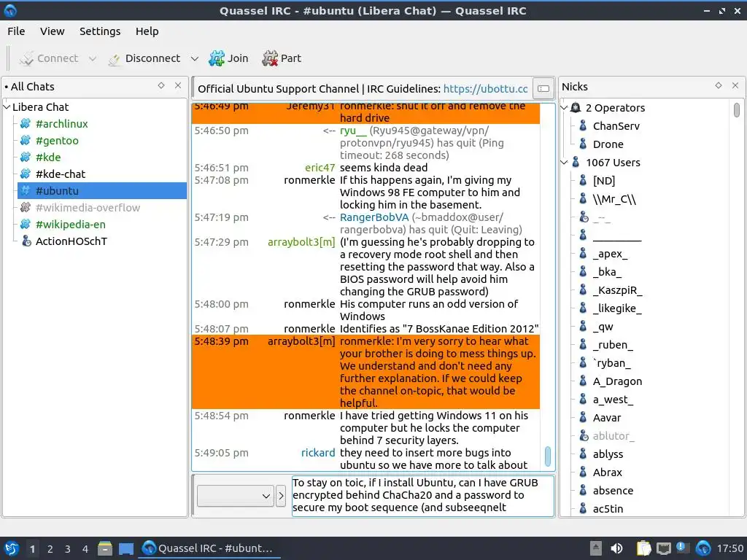The image size is (747, 560).
Task: Select the A_Dragon nick
Action: [x=617, y=381]
